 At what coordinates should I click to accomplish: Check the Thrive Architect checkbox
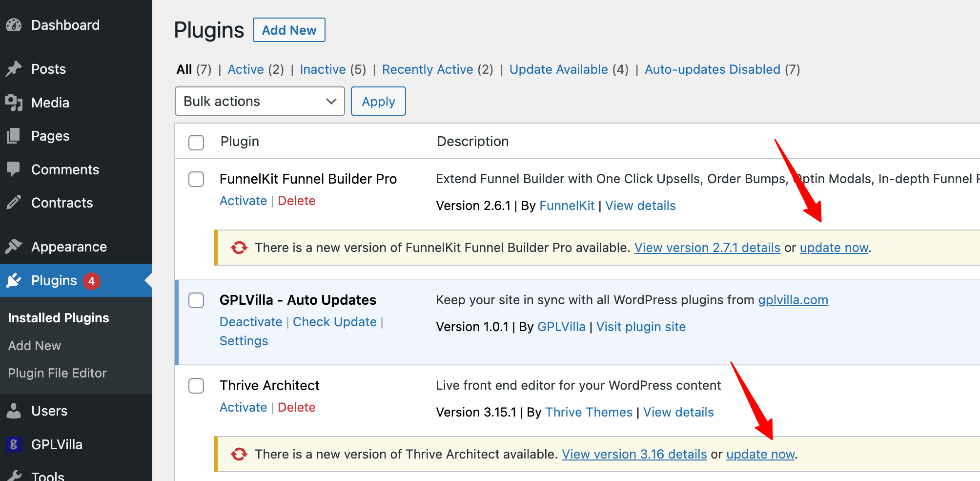pyautogui.click(x=196, y=385)
